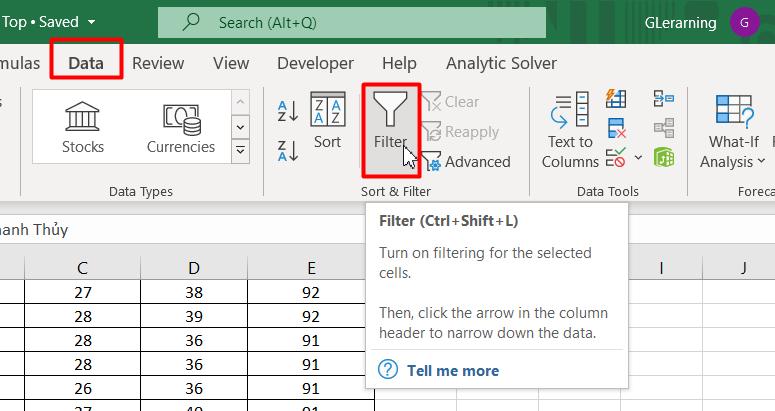Select column I header
This screenshot has height=411, width=775.
coord(661,268)
